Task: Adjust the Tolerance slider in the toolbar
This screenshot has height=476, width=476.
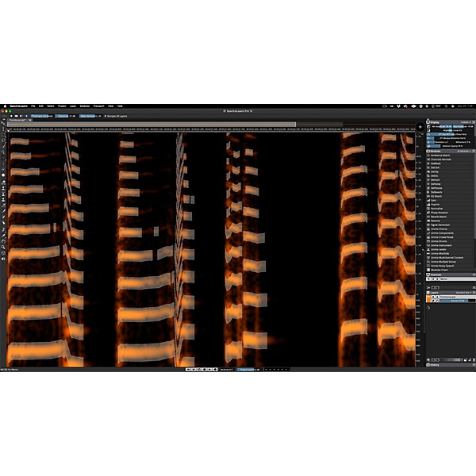Action: 65,116
